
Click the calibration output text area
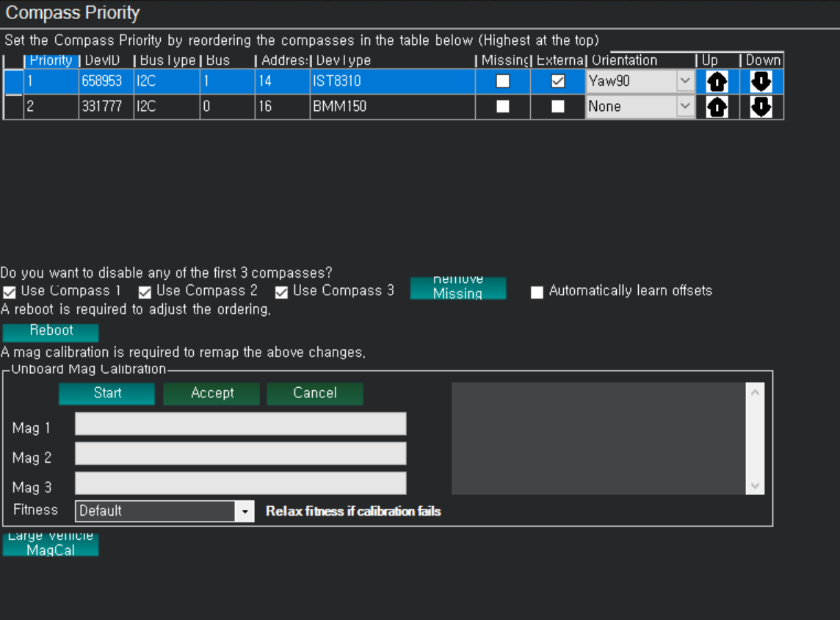598,439
